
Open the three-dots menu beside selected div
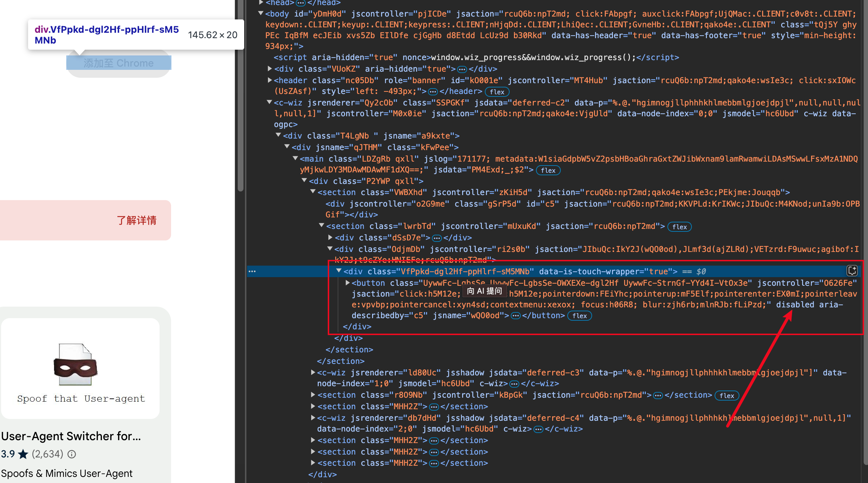coord(252,271)
